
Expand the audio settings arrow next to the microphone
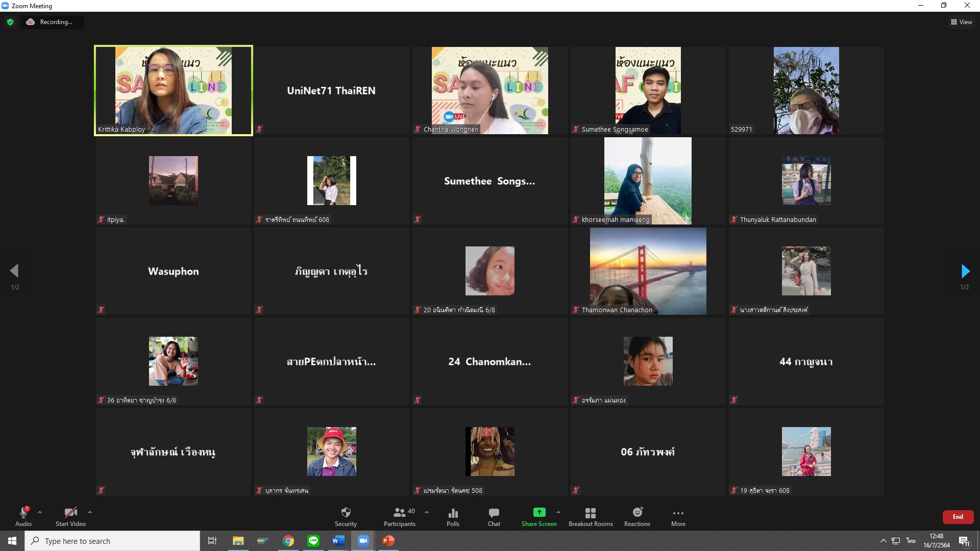40,512
